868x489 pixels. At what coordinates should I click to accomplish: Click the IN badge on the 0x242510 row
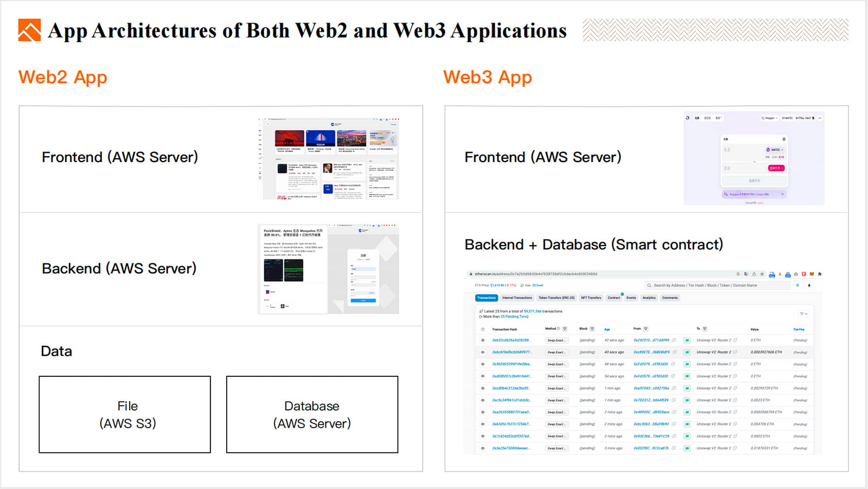coord(687,340)
